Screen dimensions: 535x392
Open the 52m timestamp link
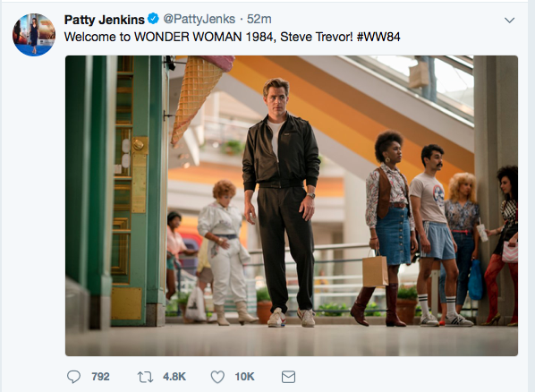[x=259, y=19]
